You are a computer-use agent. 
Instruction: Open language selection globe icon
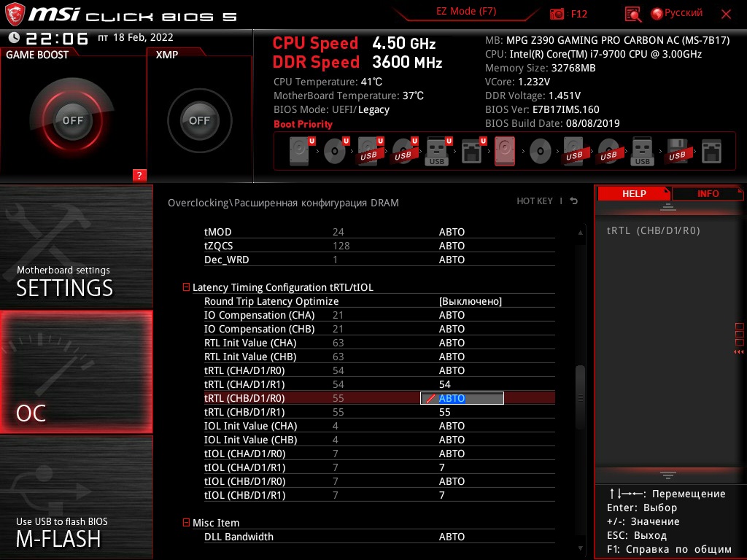click(657, 14)
